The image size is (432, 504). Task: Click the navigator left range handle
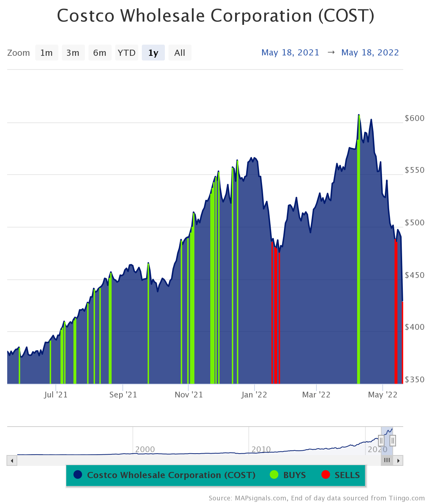381,440
